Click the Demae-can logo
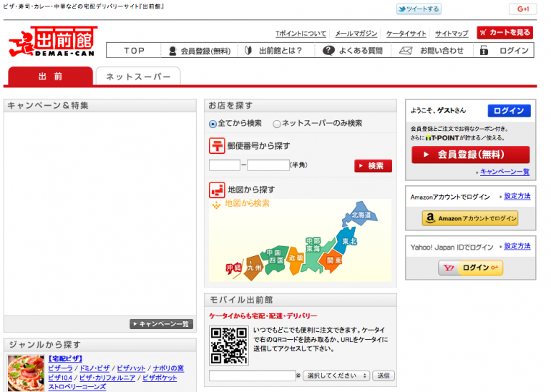 click(53, 41)
